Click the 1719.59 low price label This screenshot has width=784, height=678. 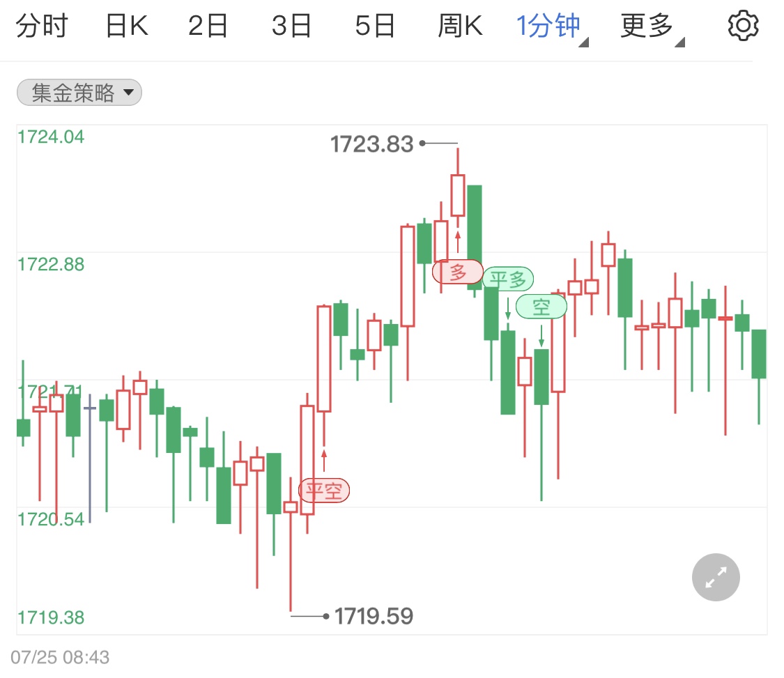[374, 616]
